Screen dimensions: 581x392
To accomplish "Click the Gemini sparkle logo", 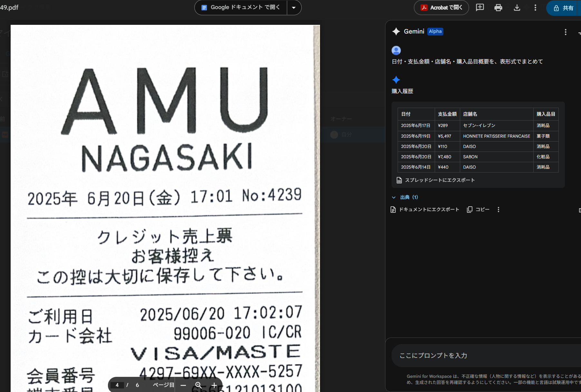I will click(396, 31).
